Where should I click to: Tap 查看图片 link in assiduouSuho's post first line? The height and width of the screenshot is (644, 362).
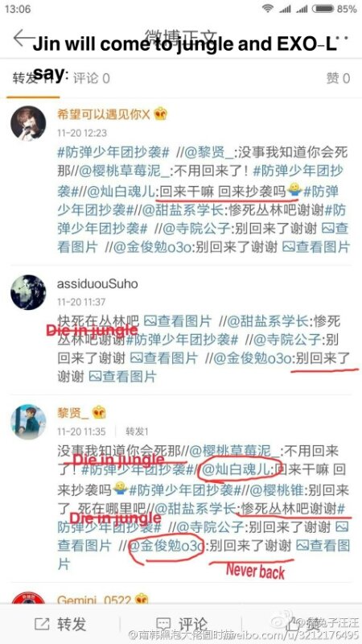click(177, 320)
